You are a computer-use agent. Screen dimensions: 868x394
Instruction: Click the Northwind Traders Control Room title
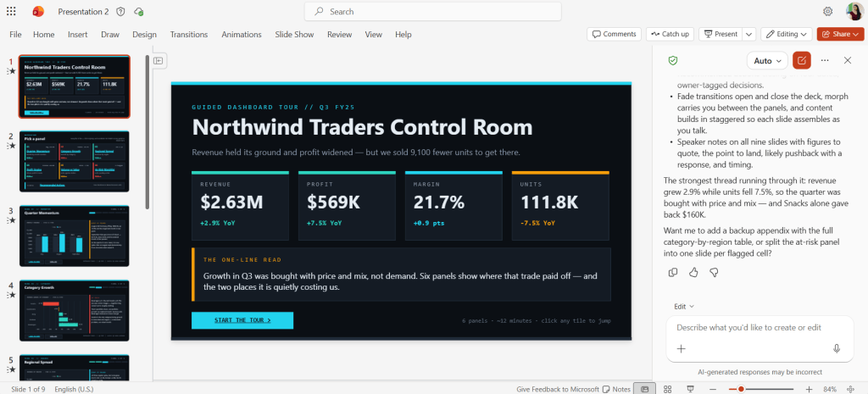[362, 127]
